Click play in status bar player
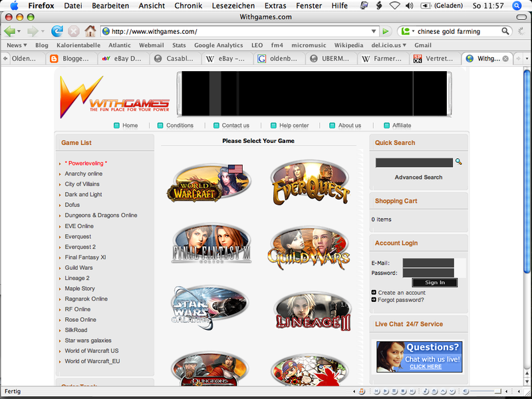Image resolution: width=532 pixels, height=399 pixels. (386, 392)
